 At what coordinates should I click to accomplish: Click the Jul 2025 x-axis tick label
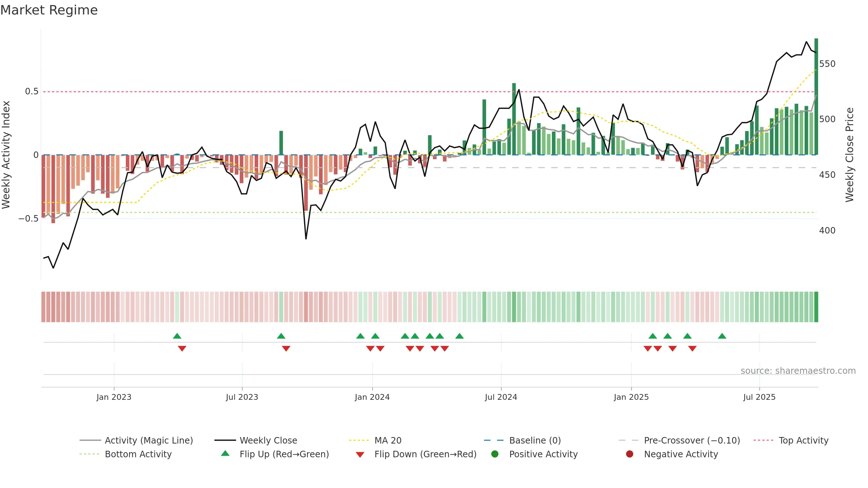759,397
